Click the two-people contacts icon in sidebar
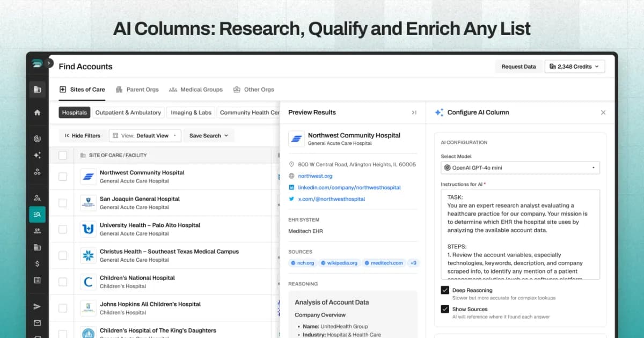The image size is (644, 338). pyautogui.click(x=37, y=231)
